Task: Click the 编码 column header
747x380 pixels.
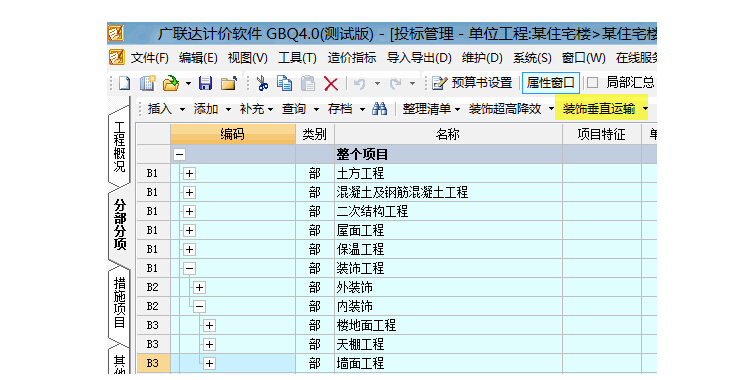Action: click(233, 134)
